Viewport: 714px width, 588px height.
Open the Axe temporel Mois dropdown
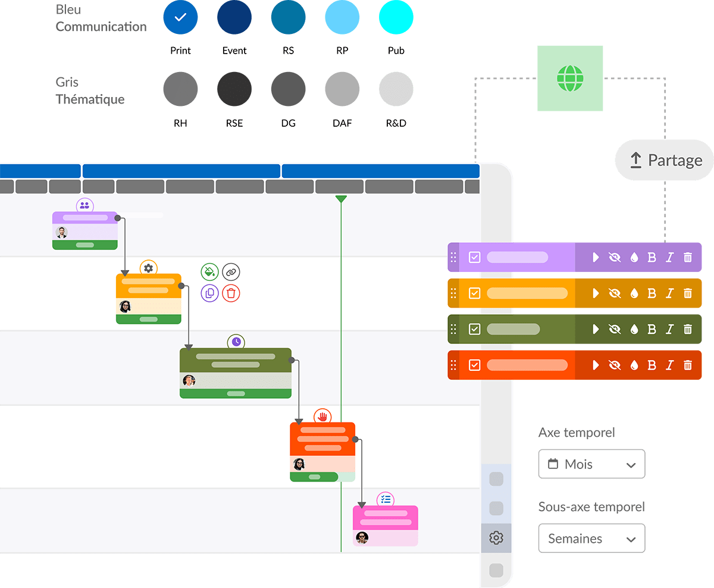pyautogui.click(x=591, y=464)
